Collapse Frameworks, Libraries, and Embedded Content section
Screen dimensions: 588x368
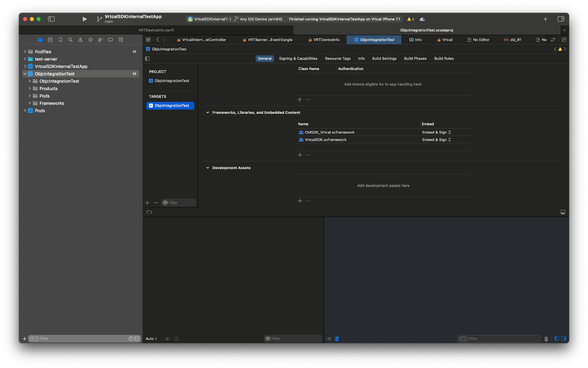point(208,112)
